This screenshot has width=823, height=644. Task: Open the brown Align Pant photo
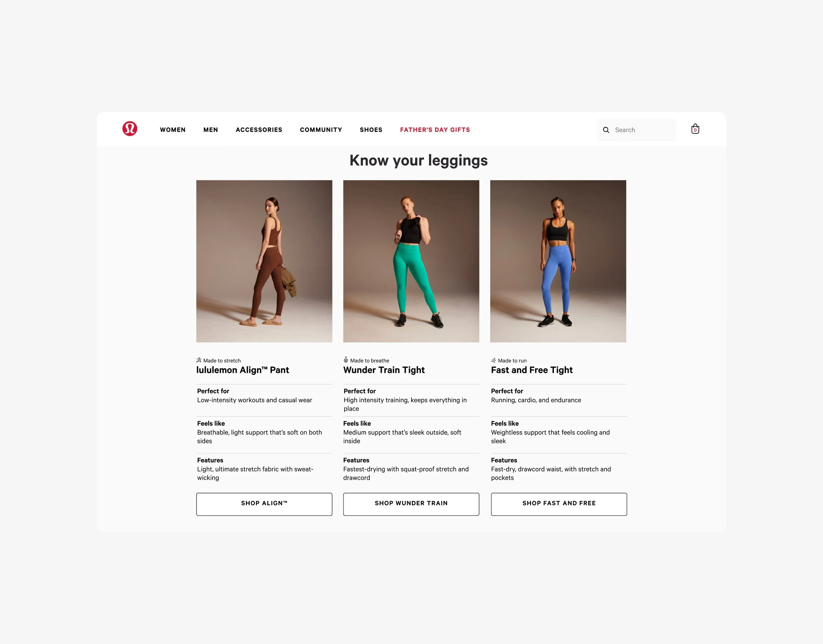264,261
